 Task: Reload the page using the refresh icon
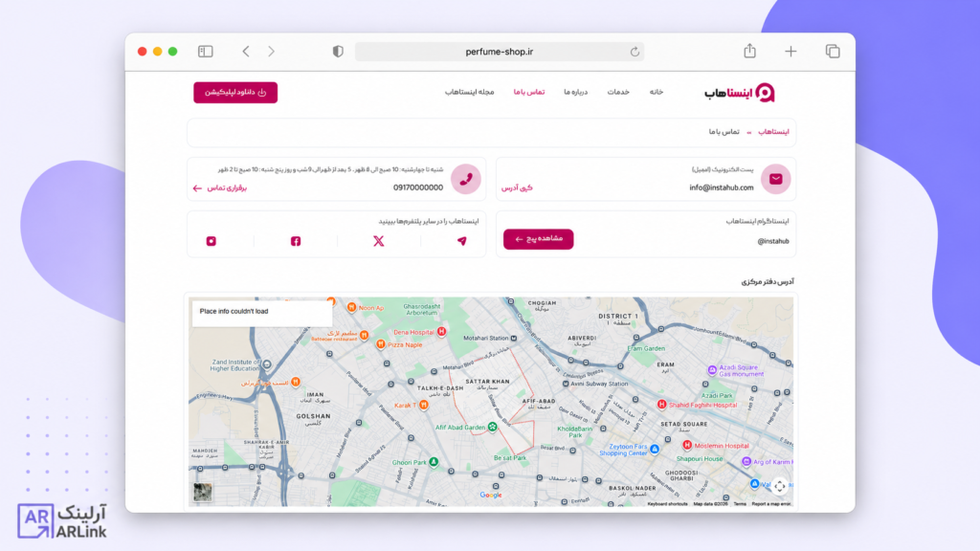click(635, 52)
